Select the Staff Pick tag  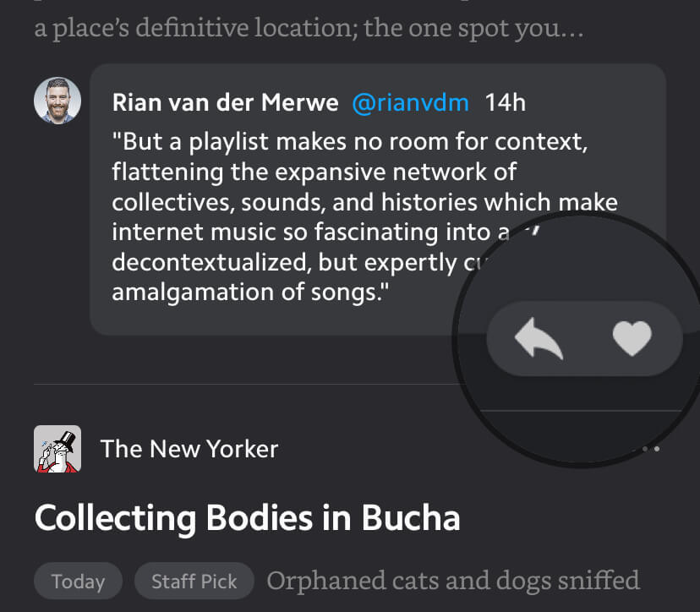click(194, 582)
